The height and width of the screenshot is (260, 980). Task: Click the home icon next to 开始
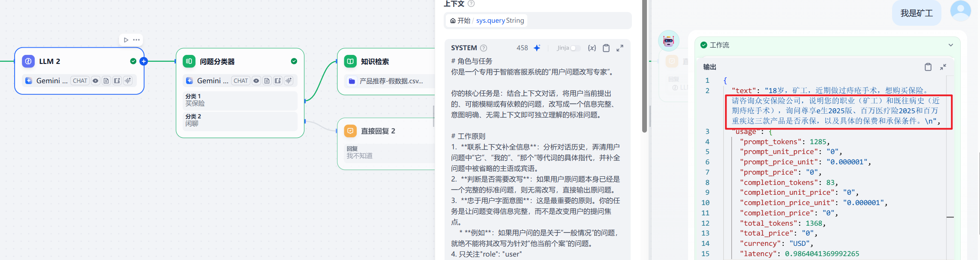click(x=453, y=21)
